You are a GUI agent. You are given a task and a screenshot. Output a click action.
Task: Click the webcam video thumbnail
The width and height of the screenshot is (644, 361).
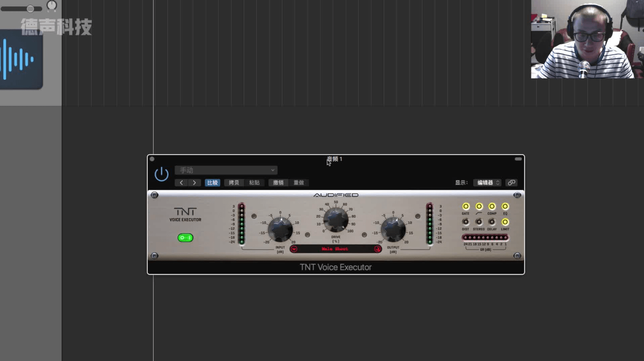click(x=587, y=39)
